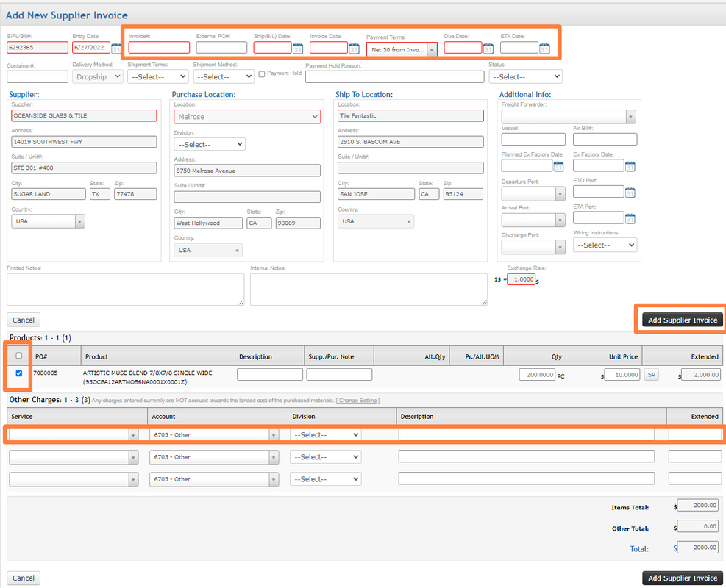Click the Internal Notes text area
This screenshot has width=726, height=588.
(x=369, y=289)
